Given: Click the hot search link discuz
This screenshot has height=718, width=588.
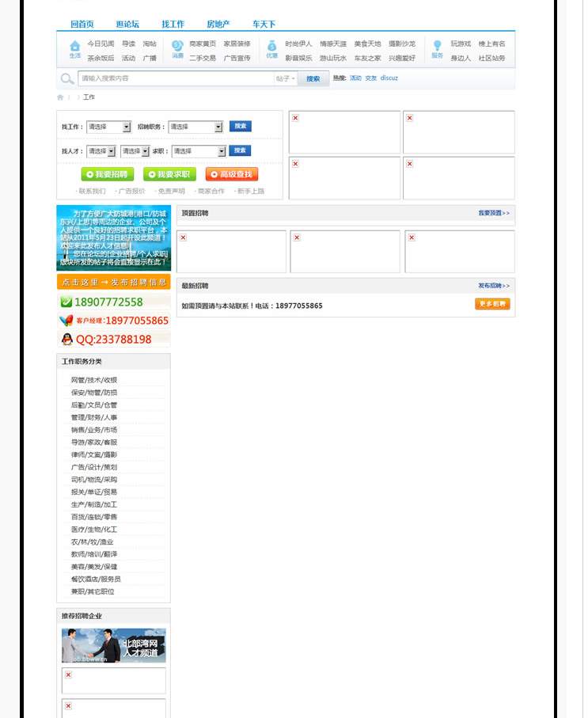Looking at the screenshot, I should [x=389, y=78].
